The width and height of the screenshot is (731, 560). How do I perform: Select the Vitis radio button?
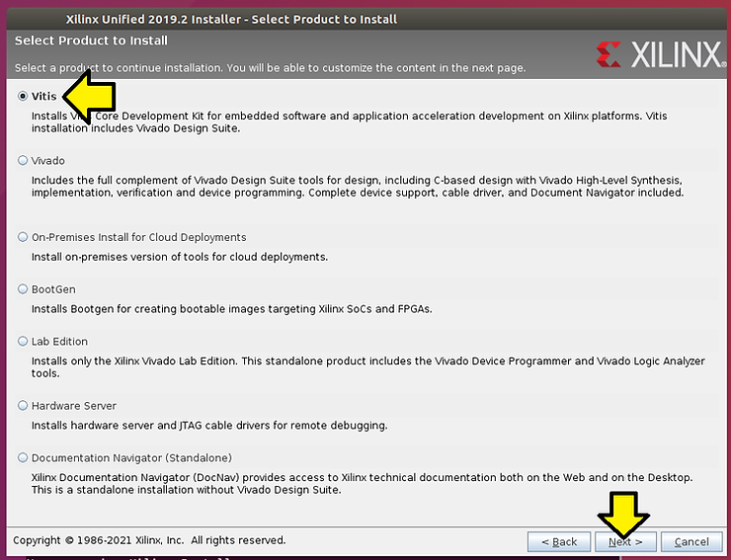(23, 97)
